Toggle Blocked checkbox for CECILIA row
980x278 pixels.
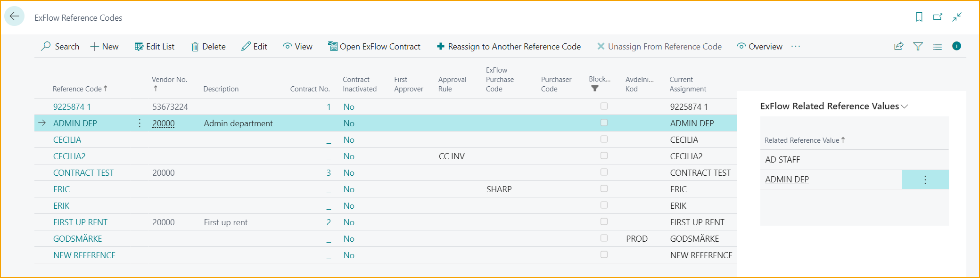coord(604,139)
